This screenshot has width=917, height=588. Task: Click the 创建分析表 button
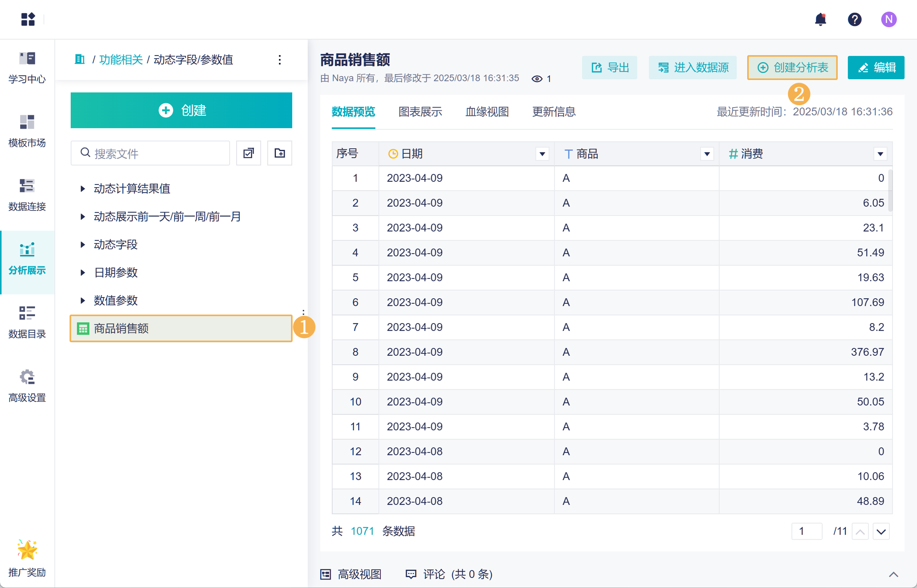pyautogui.click(x=792, y=68)
